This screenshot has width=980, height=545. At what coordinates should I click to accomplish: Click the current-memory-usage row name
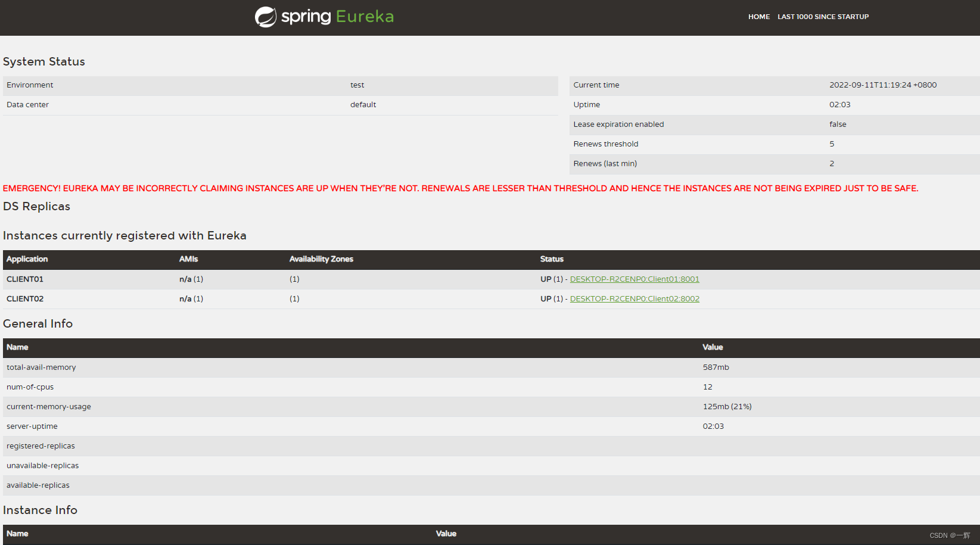[x=49, y=407]
